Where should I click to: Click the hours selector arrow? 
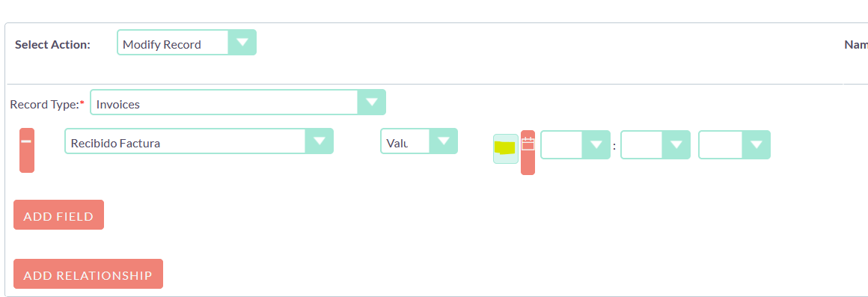coord(596,144)
